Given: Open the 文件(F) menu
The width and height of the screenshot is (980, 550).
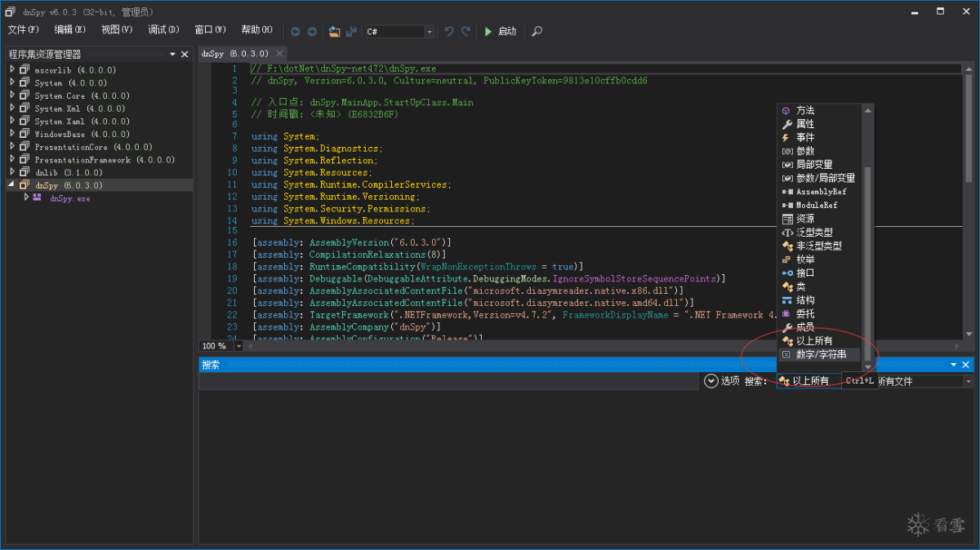Looking at the screenshot, I should click(x=24, y=30).
